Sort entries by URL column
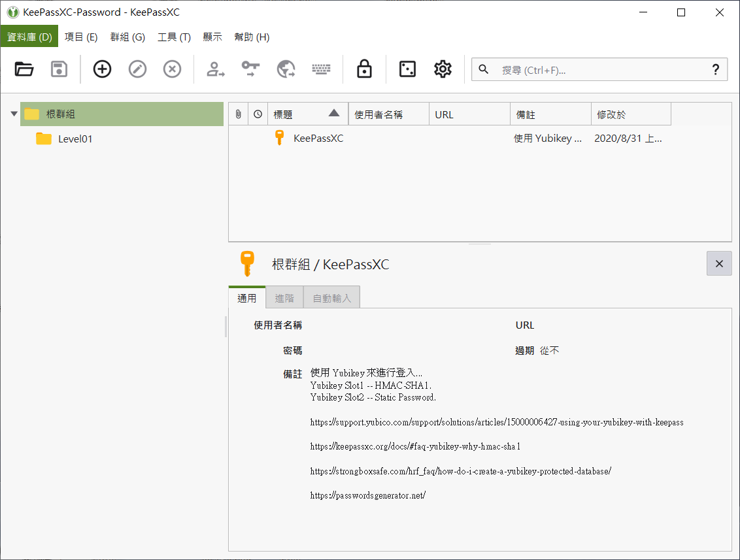Screen dimensions: 740x560 click(x=469, y=114)
